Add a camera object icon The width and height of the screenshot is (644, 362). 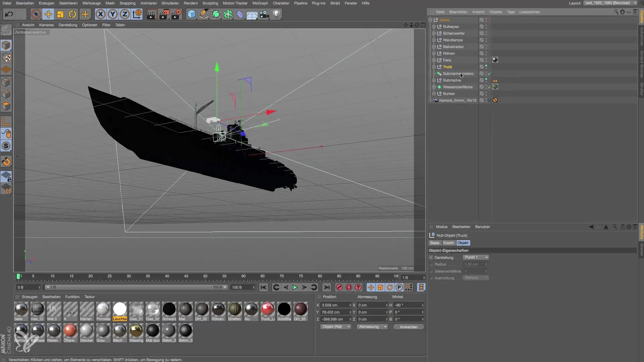point(264,14)
